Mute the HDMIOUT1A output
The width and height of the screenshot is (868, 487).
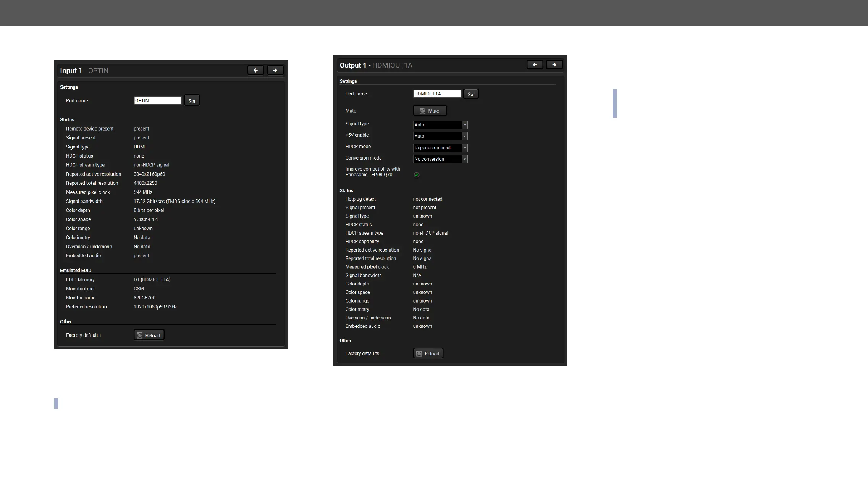tap(430, 111)
